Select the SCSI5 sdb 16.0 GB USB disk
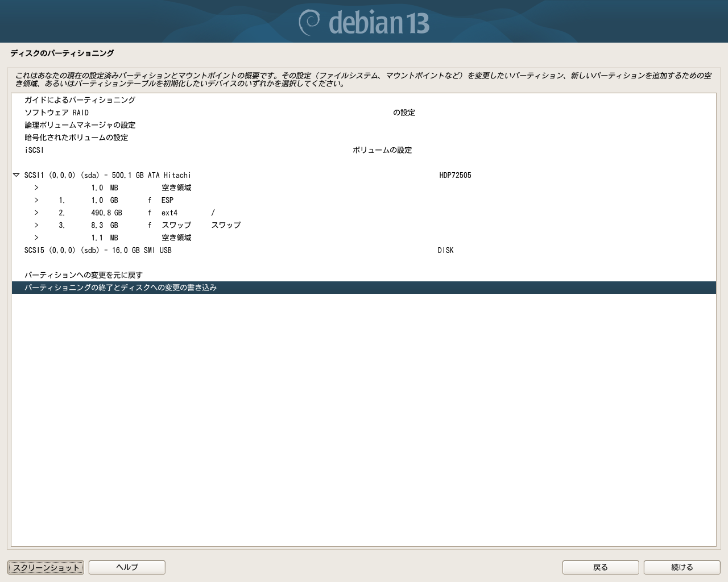 (364, 250)
